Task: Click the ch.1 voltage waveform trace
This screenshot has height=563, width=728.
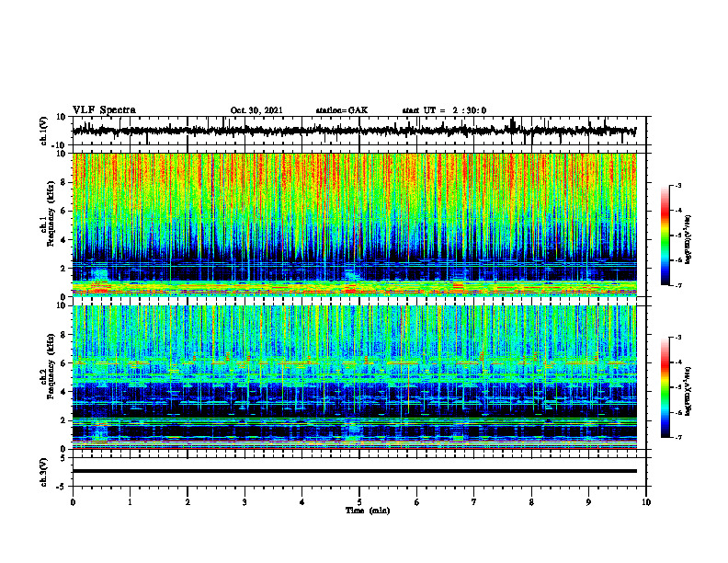Action: [354, 131]
